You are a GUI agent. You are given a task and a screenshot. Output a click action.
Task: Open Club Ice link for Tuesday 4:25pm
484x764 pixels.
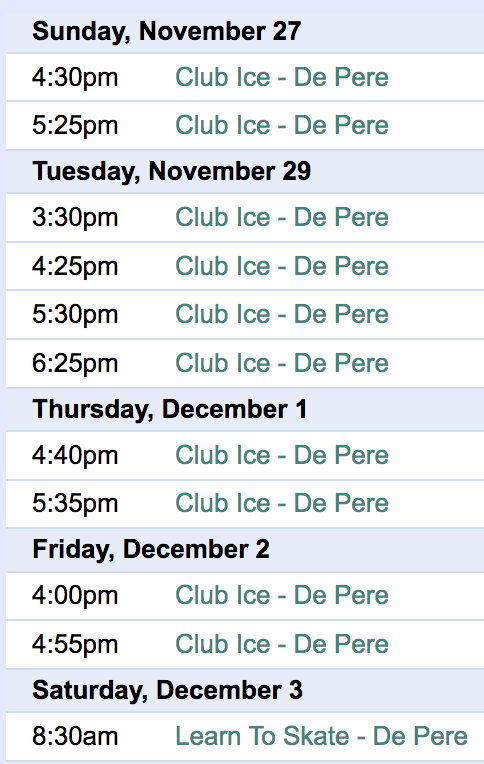pyautogui.click(x=282, y=266)
